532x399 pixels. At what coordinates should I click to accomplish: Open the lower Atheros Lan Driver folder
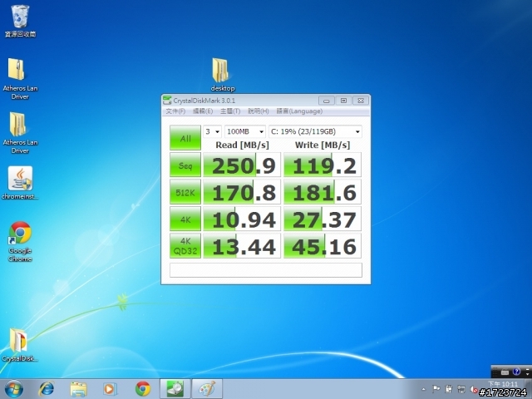pos(20,133)
